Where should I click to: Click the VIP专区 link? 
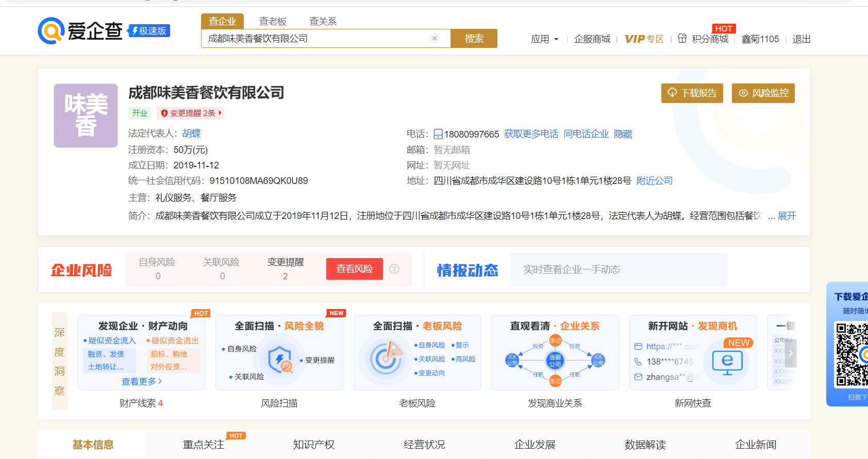point(644,39)
